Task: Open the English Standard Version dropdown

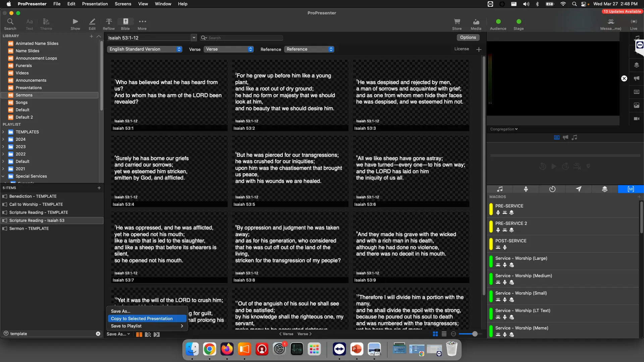Action: (x=145, y=49)
